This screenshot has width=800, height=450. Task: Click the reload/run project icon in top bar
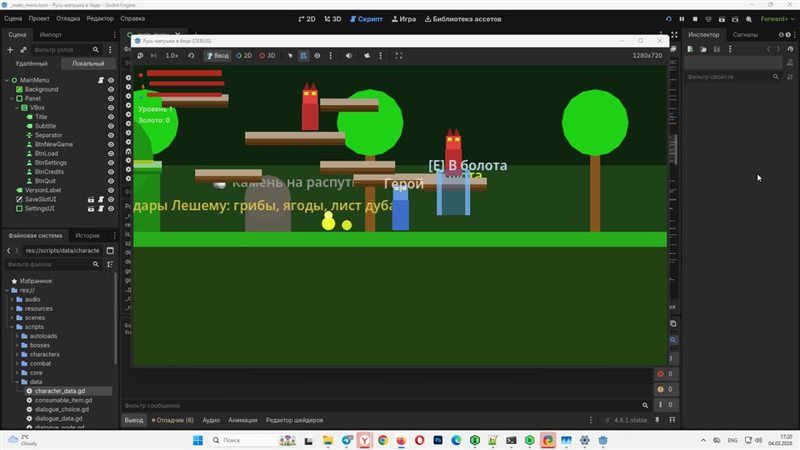668,19
